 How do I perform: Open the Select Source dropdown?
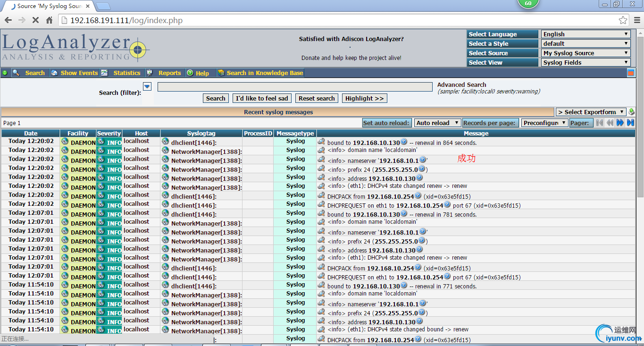point(586,53)
